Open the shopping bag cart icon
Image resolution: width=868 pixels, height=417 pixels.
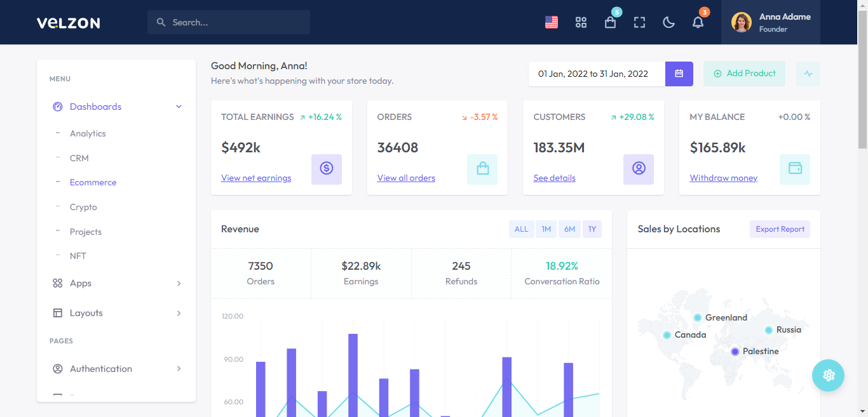coord(610,22)
